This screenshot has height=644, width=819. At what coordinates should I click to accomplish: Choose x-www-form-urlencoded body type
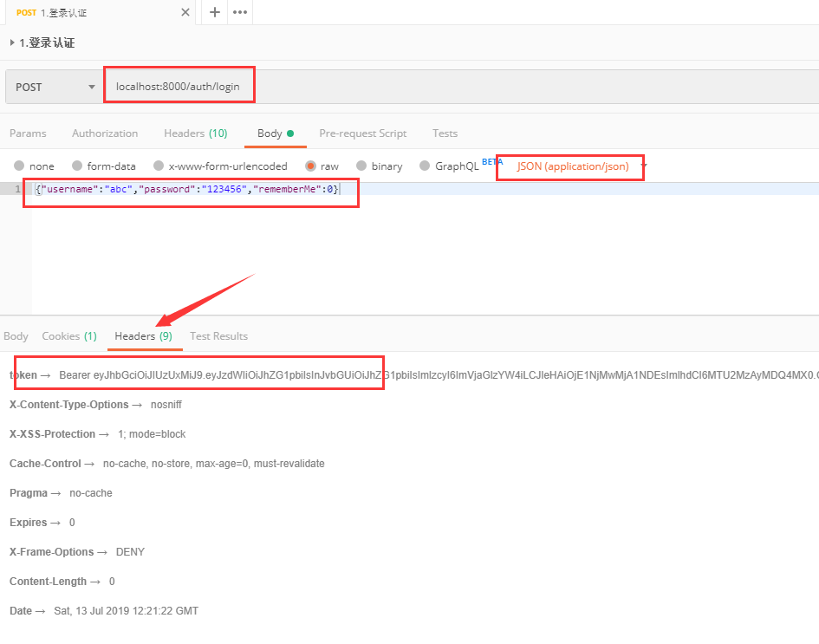coord(159,166)
